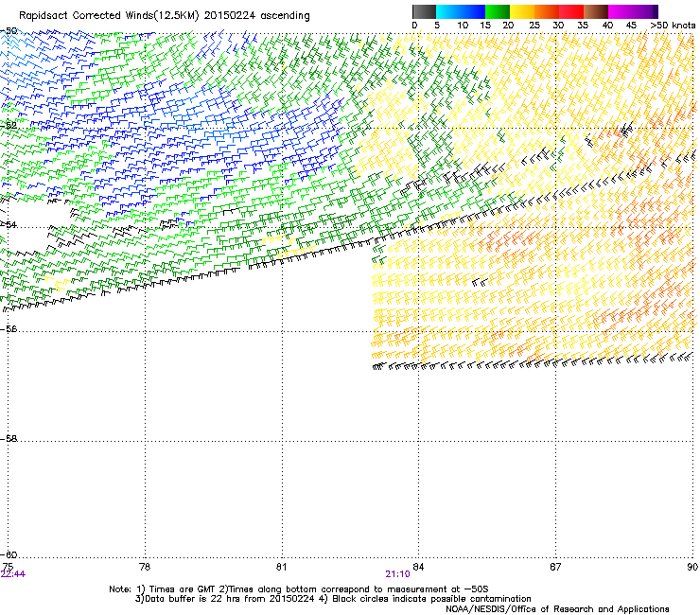Click the 'NOAA/NESDIS/Office of Research and Applications' credit
700x615 pixels.
coord(557,609)
